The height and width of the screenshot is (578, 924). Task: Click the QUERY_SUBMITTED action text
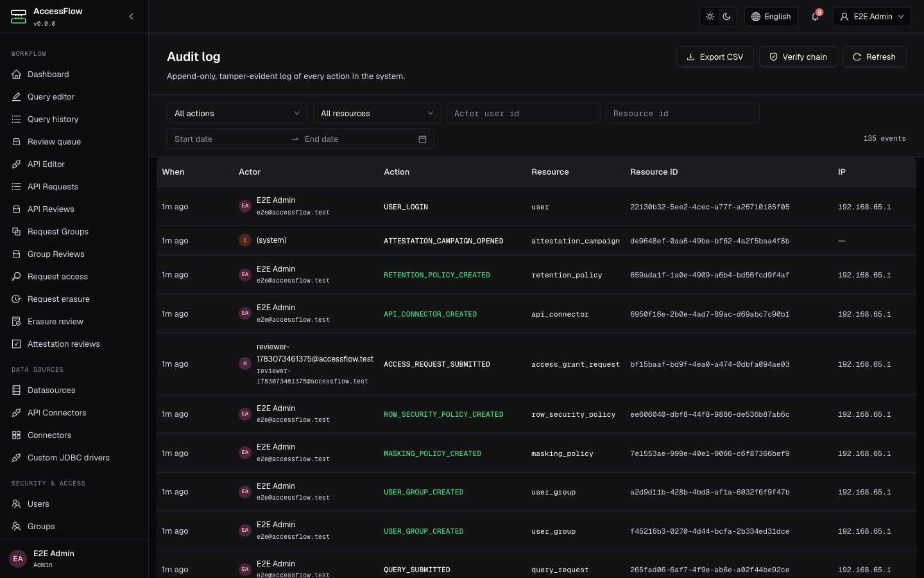(417, 570)
